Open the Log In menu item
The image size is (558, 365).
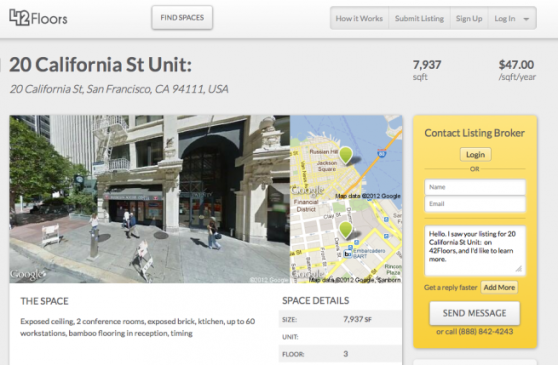(505, 18)
